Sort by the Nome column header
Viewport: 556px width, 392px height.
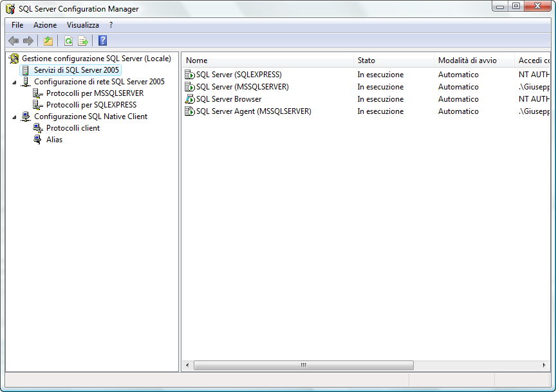coord(268,61)
